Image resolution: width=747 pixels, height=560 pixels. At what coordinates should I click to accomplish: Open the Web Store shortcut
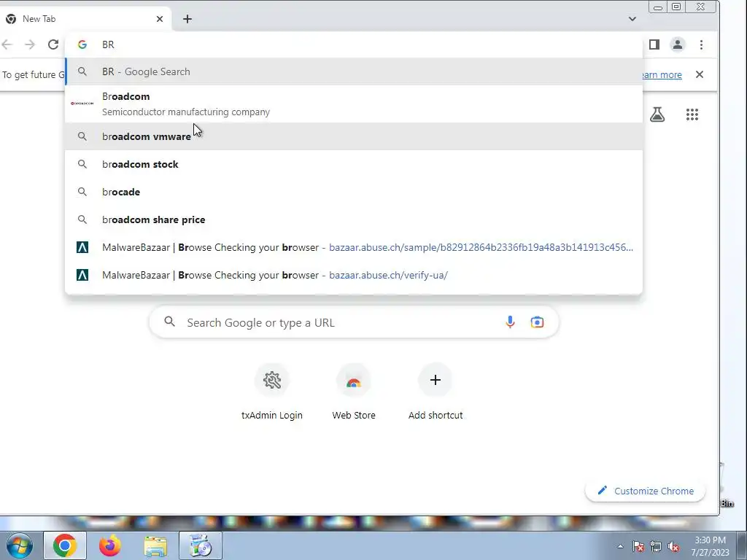[354, 392]
